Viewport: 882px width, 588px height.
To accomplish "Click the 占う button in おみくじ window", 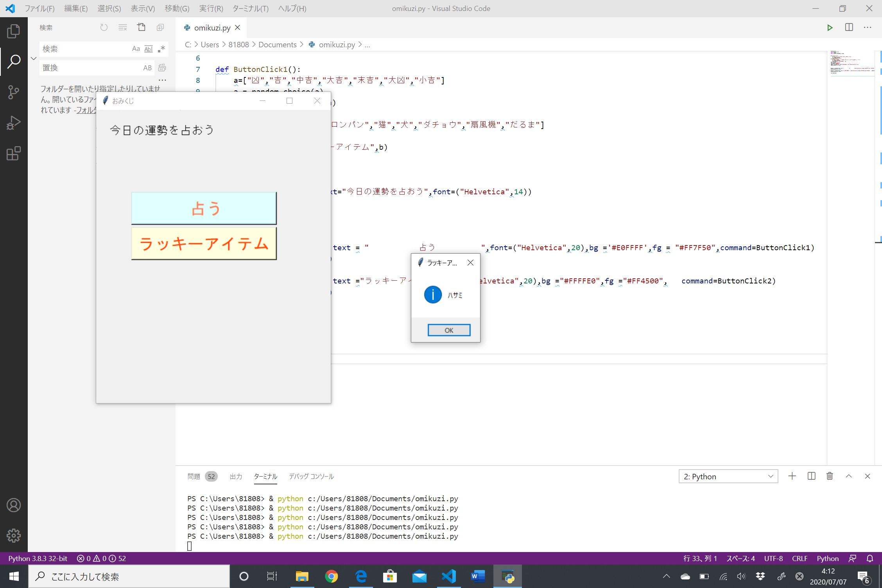I will [204, 208].
